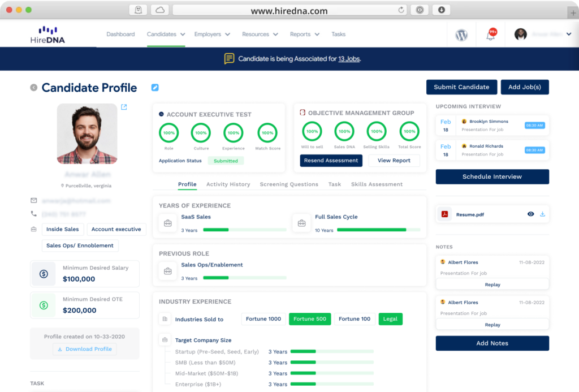The height and width of the screenshot is (392, 579).
Task: Open the WordPress icon in header
Action: [x=461, y=35]
